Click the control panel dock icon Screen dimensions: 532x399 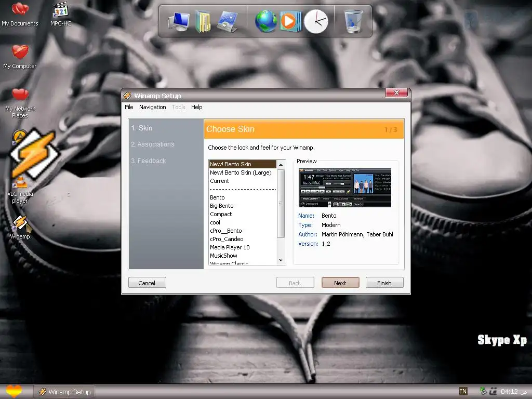click(227, 22)
